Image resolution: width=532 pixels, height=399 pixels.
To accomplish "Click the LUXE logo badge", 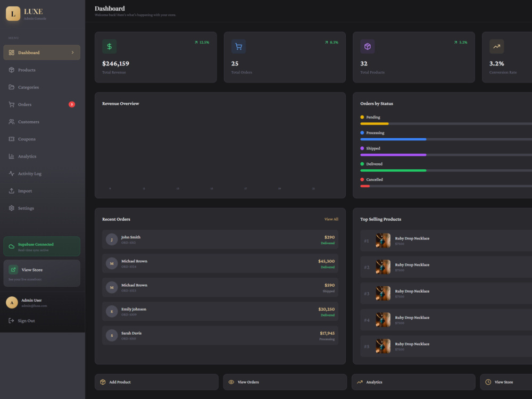I will pyautogui.click(x=13, y=14).
